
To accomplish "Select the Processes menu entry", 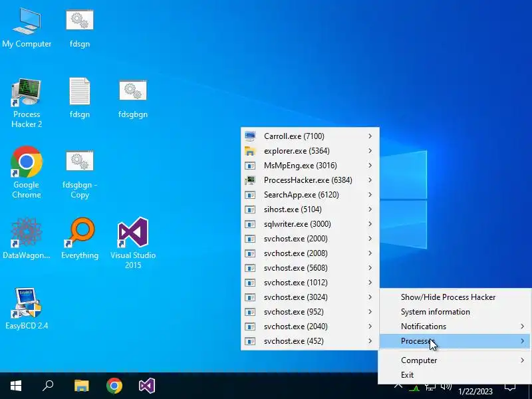I will (x=455, y=340).
